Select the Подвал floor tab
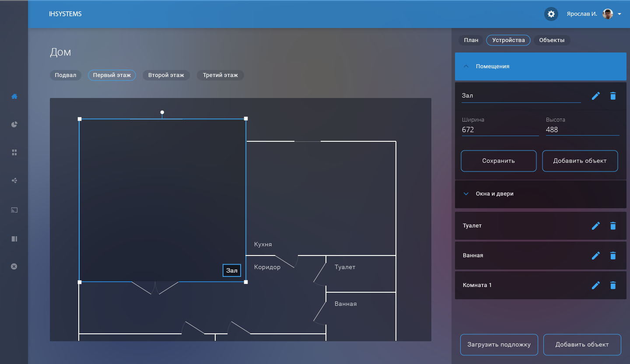This screenshot has height=364, width=630. [x=65, y=75]
